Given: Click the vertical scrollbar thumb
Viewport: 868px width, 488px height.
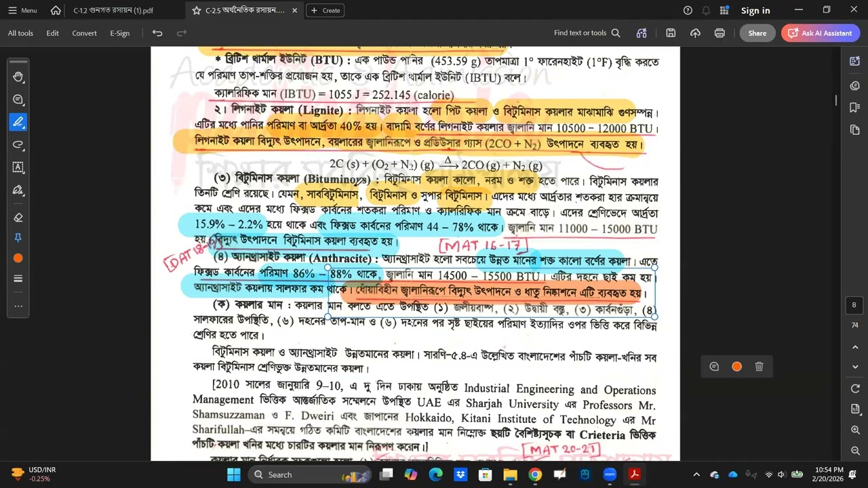Looking at the screenshot, I should point(836,100).
